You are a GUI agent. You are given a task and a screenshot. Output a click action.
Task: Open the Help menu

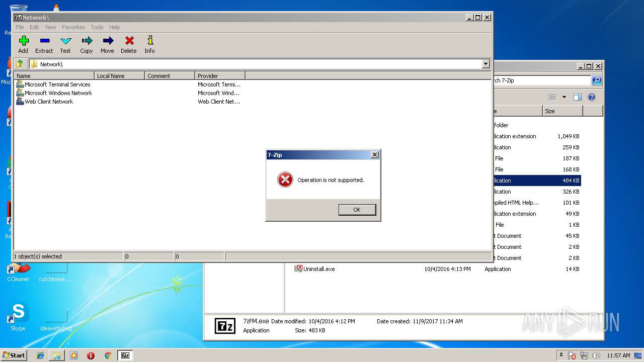pos(115,27)
